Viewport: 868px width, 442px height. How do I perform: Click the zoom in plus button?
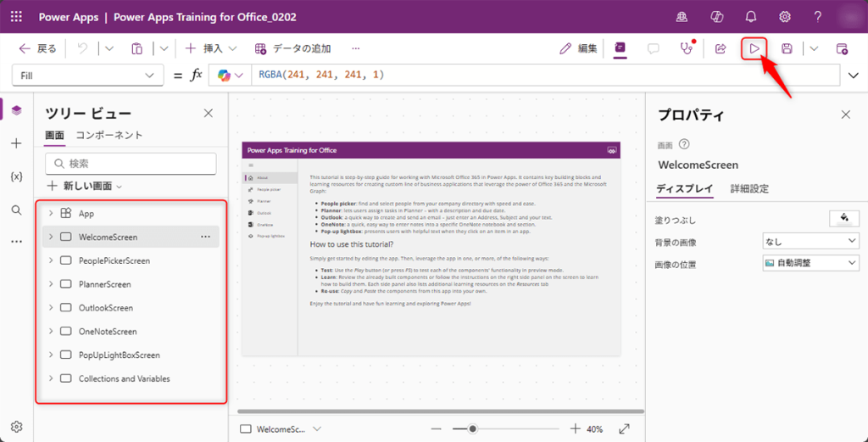[x=576, y=428]
